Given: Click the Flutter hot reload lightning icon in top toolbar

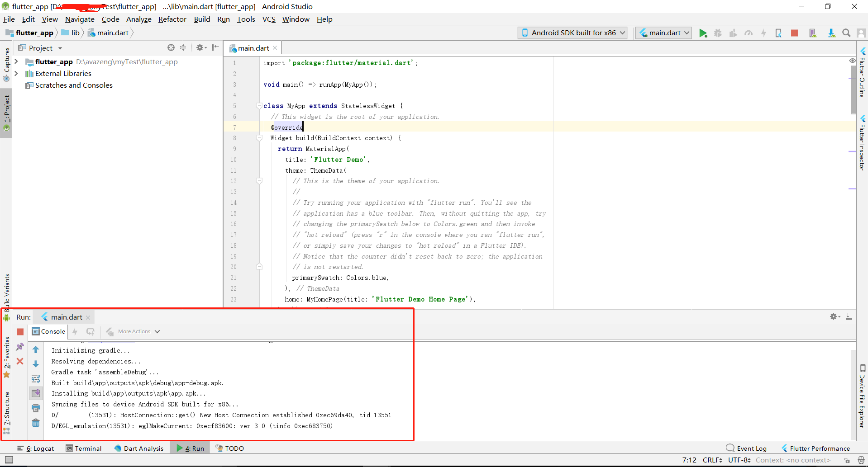Looking at the screenshot, I should click(764, 33).
